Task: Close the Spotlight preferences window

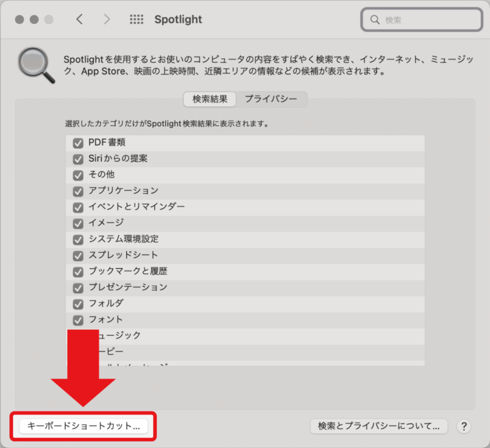Action: [20, 20]
